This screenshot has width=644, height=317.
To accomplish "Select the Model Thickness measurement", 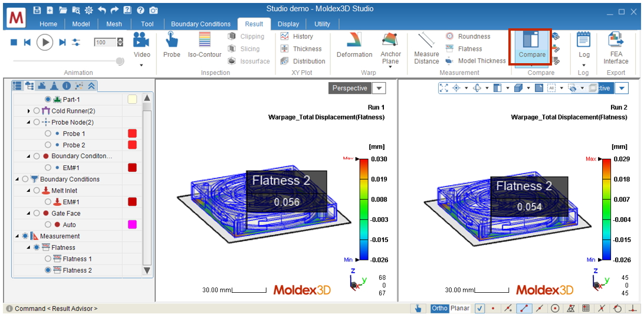I will pos(476,61).
